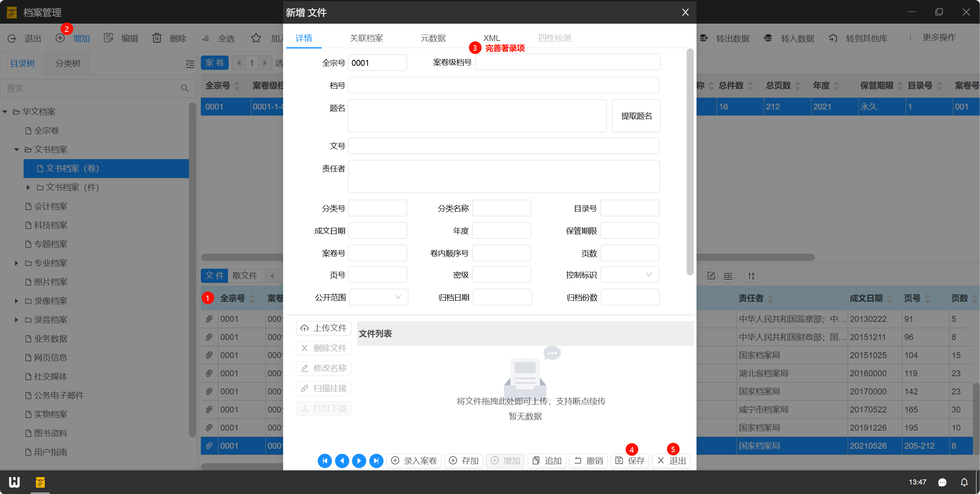Switch to the 元数据 tab
Image resolution: width=980 pixels, height=494 pixels.
click(x=433, y=38)
